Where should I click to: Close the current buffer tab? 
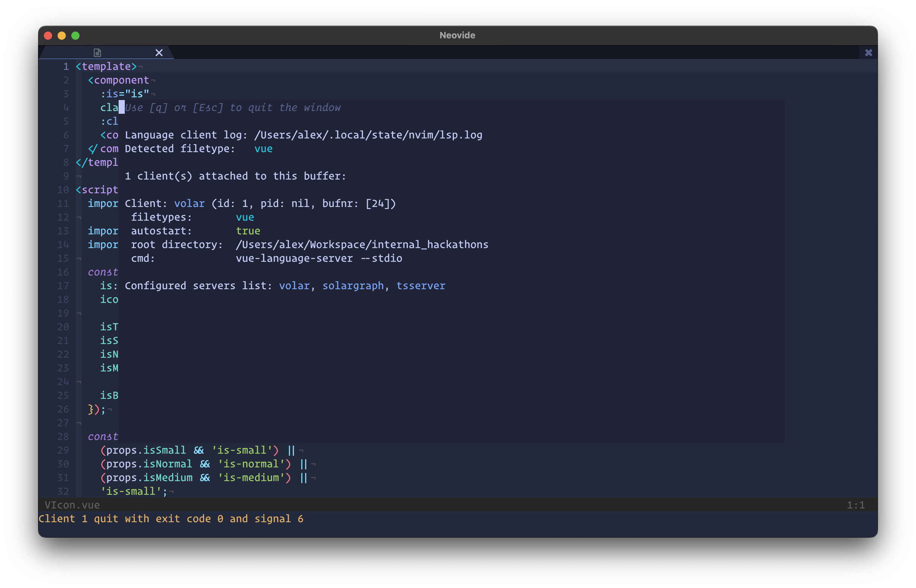click(x=159, y=53)
